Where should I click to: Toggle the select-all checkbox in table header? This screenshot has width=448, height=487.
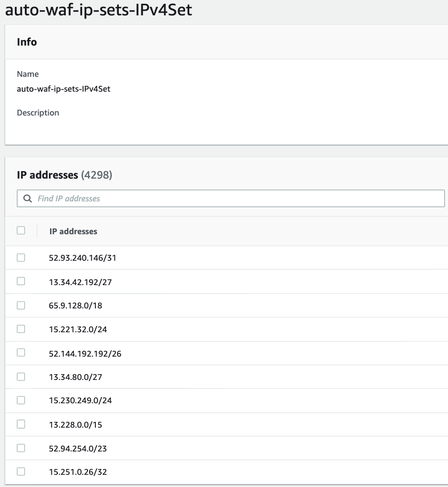[21, 232]
